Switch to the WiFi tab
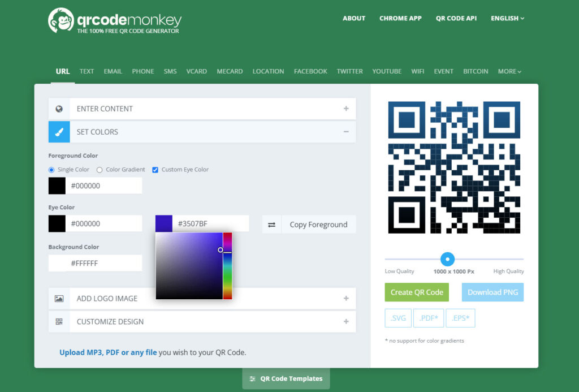The image size is (579, 392). click(418, 71)
